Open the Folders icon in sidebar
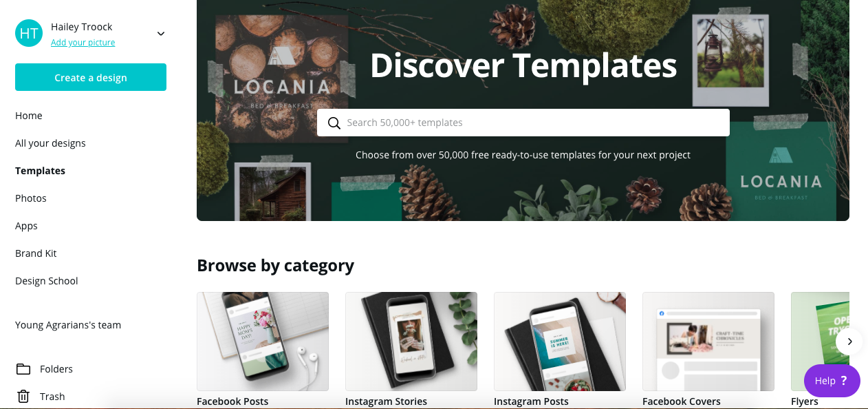Screen dimensions: 868x409 [x=23, y=369]
